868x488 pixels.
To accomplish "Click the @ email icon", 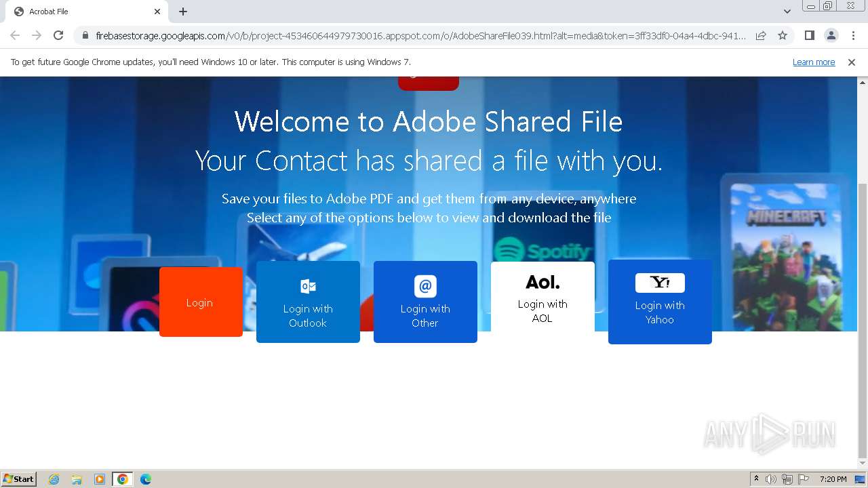I will point(425,286).
